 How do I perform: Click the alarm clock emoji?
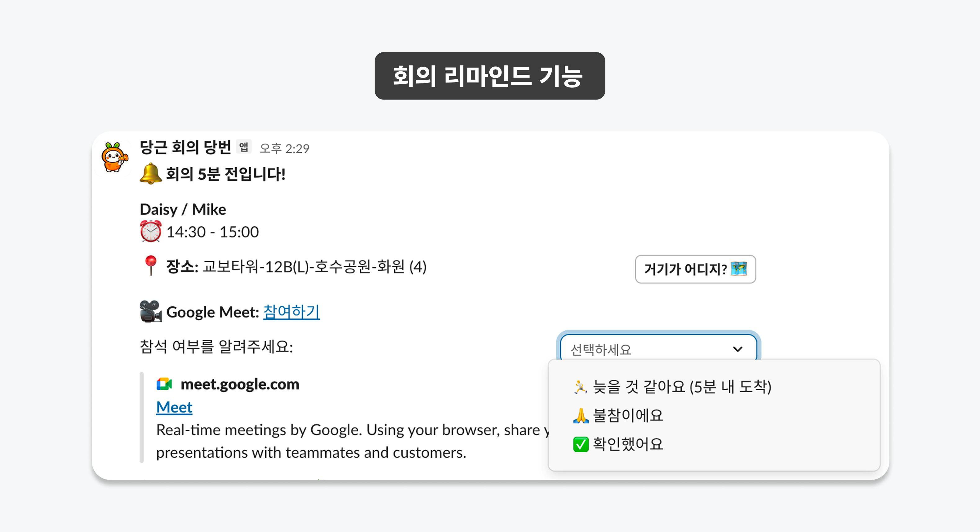click(x=151, y=232)
